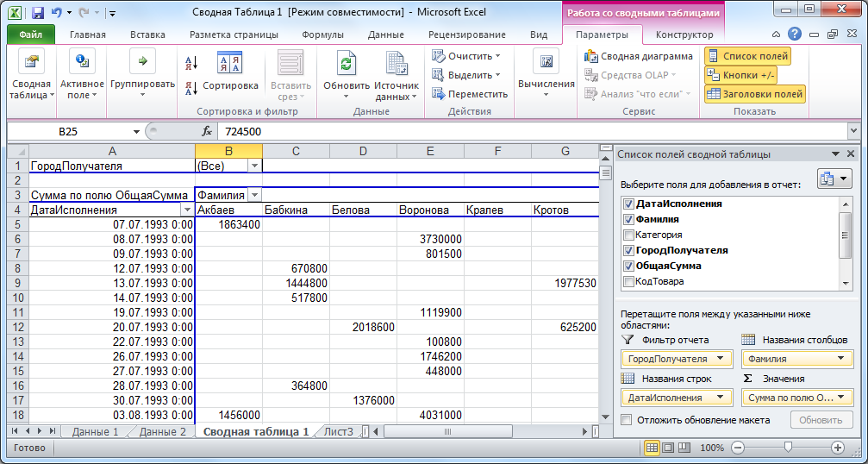
Task: Uncheck the ОбщаяСумма field checkbox
Action: [x=628, y=266]
